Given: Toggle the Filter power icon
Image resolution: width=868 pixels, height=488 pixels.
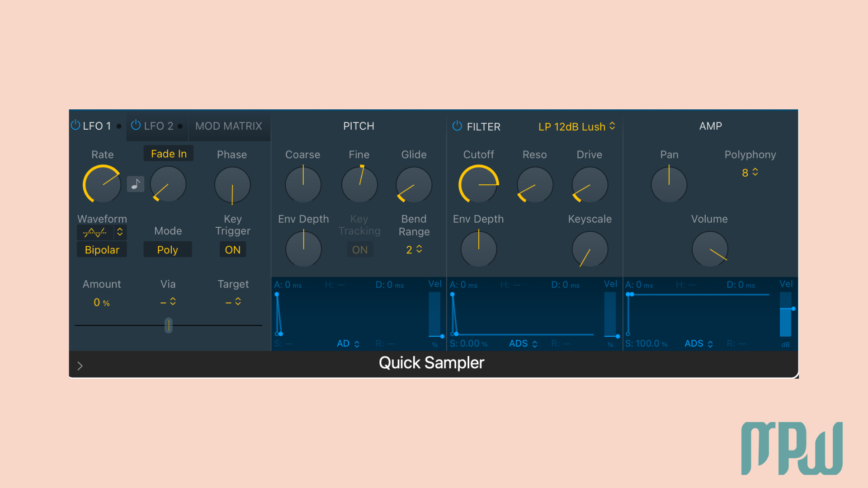Looking at the screenshot, I should point(457,127).
